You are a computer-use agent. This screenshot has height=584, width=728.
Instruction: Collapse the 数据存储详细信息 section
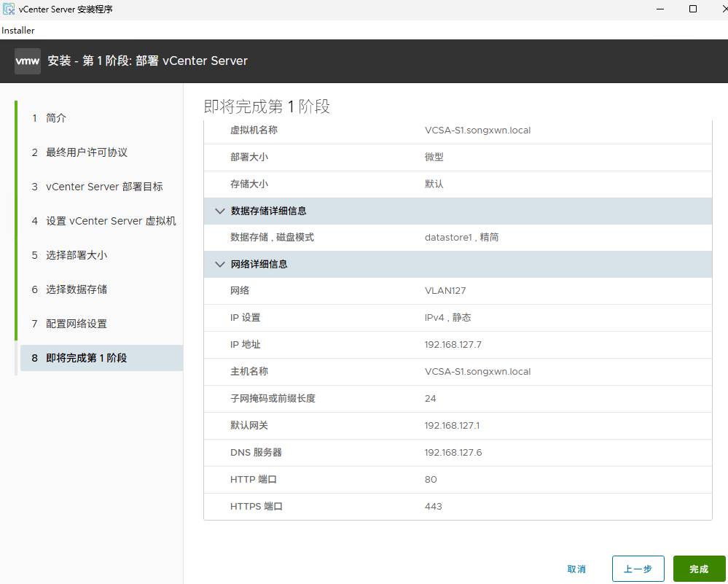[x=220, y=211]
